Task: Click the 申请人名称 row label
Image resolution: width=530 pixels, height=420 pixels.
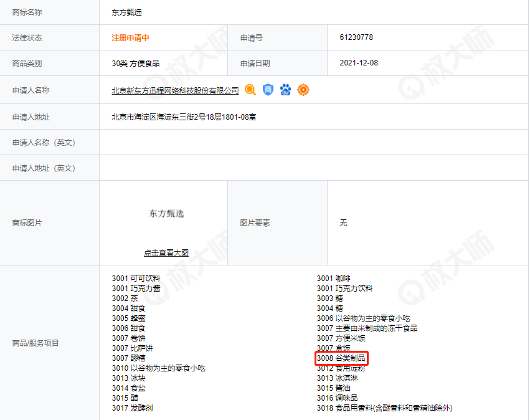Action: coord(31,90)
